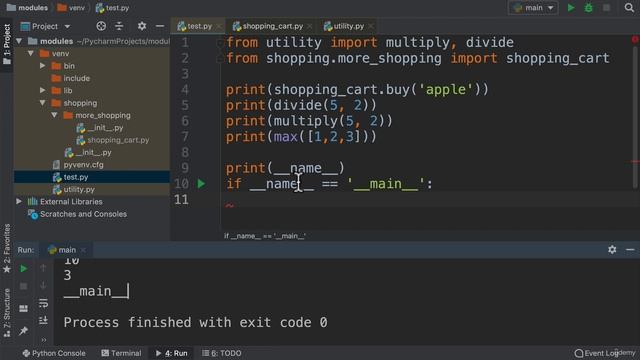Click the locate file target icon in Project panel
Viewport: 640px width, 360px height.
tap(101, 26)
